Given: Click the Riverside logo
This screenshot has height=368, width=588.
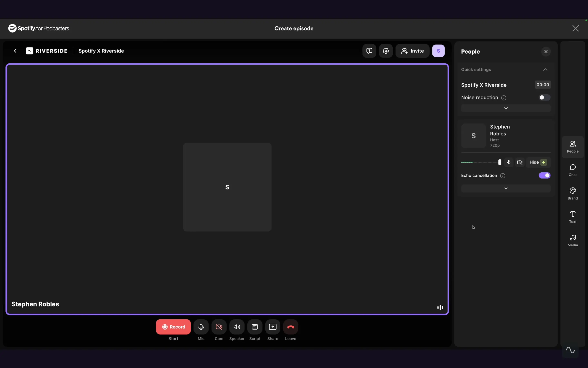Looking at the screenshot, I should 47,51.
